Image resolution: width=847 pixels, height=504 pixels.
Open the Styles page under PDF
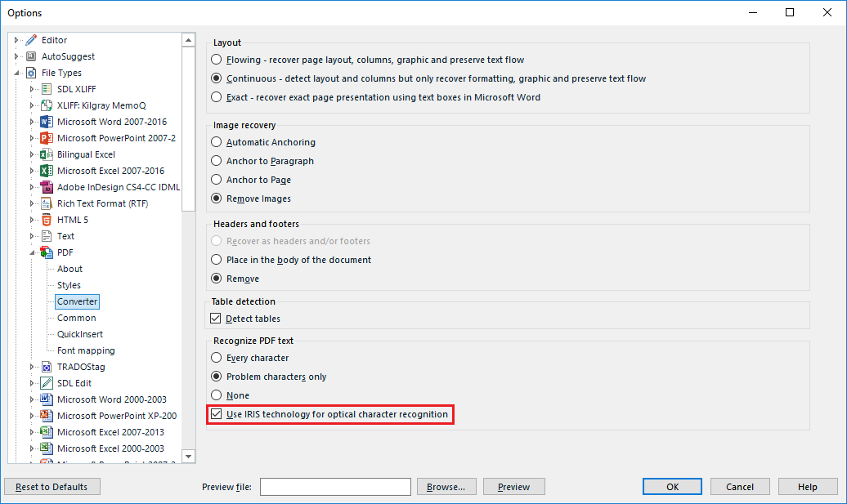[69, 285]
